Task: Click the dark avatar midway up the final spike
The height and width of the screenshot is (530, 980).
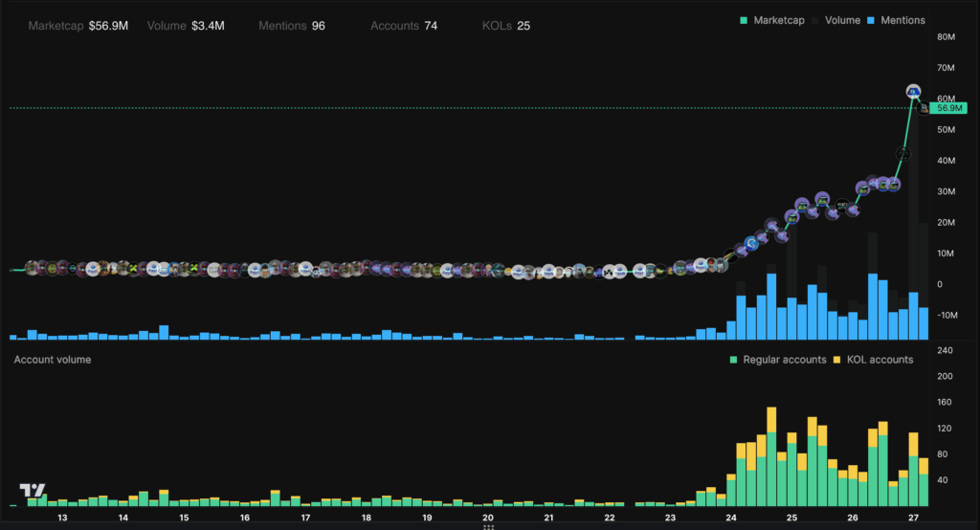Action: pyautogui.click(x=902, y=153)
